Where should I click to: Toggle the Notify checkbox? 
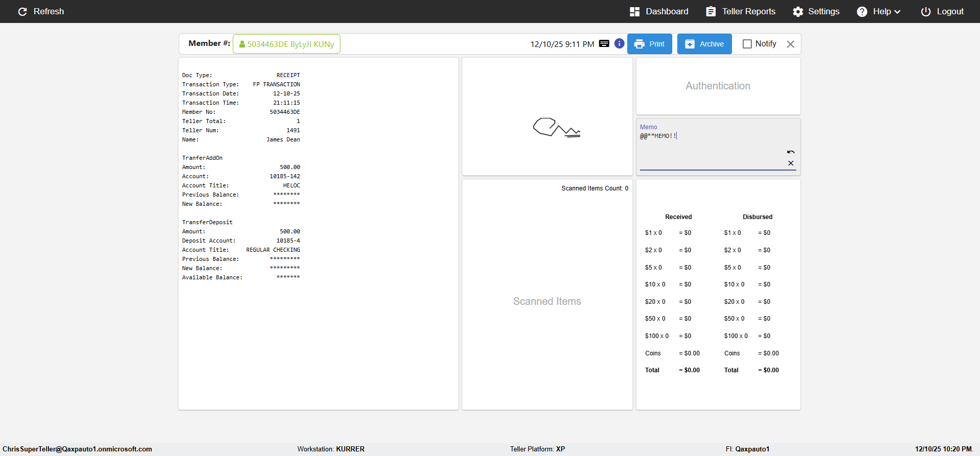point(747,44)
